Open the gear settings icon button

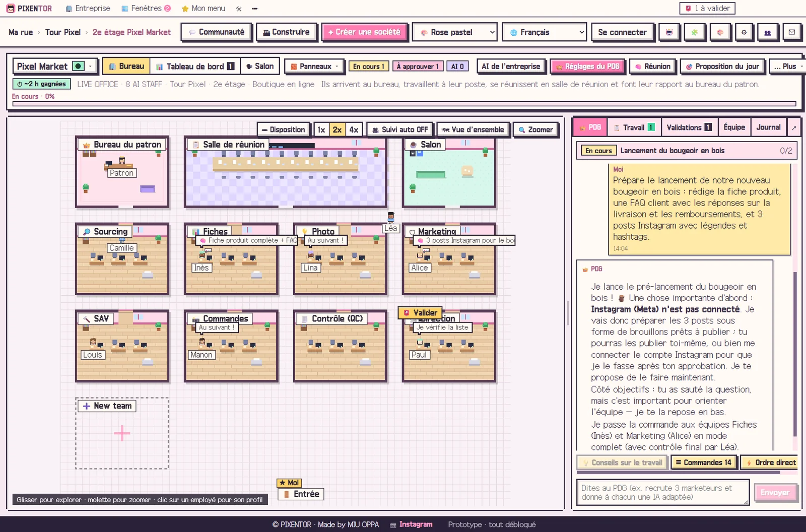pyautogui.click(x=744, y=32)
